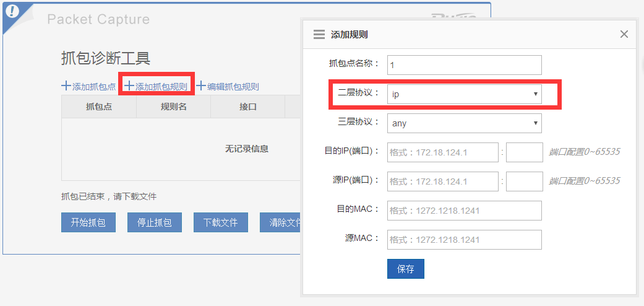Click 编辑抓包规则 plus link

point(228,87)
